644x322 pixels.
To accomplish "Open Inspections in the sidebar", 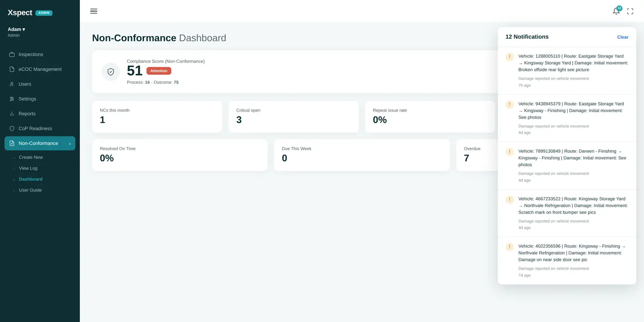I will (x=40, y=55).
